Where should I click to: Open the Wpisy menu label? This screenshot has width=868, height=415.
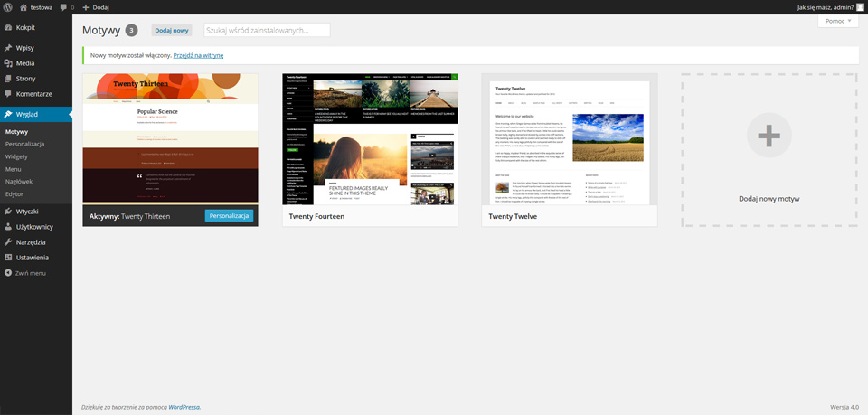[25, 48]
